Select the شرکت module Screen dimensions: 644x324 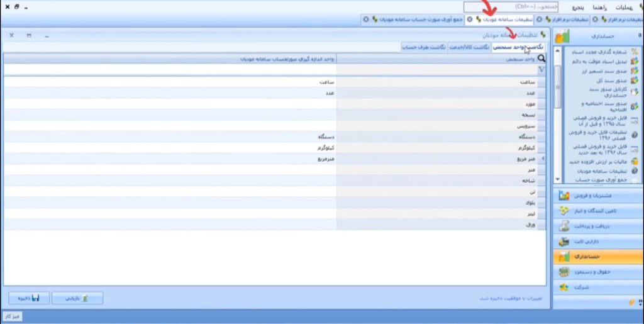[x=598, y=288]
